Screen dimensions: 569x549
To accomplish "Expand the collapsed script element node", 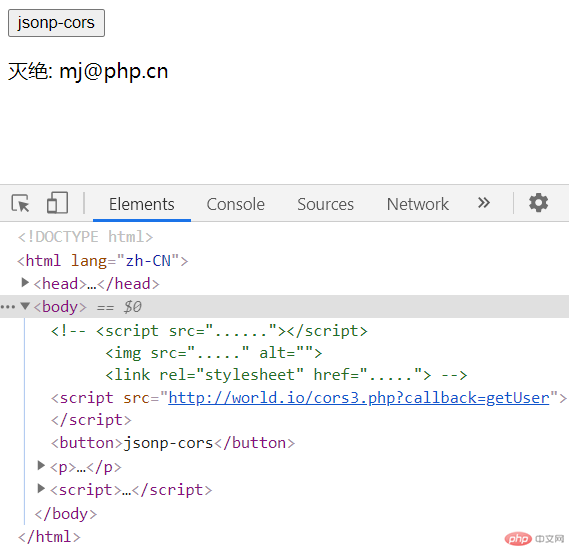I will [41, 489].
